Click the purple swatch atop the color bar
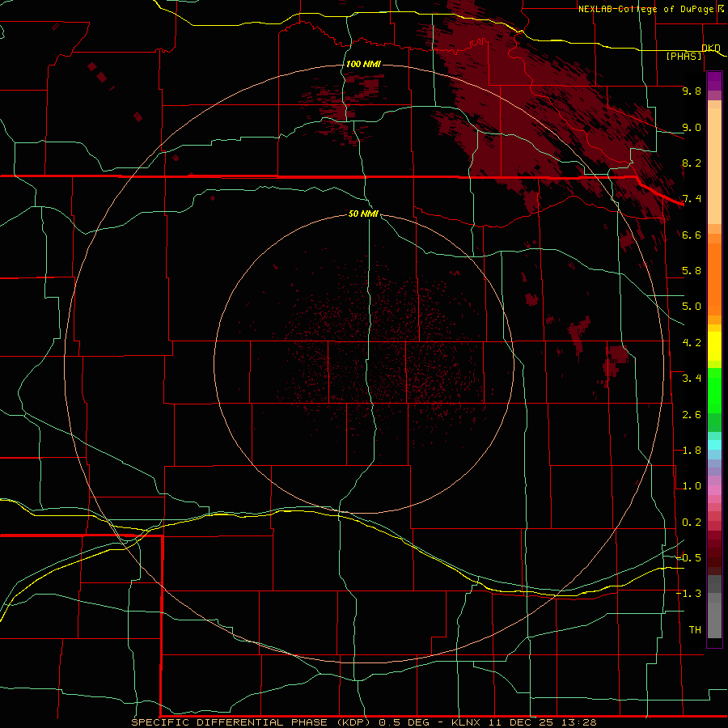This screenshot has width=728, height=728. point(714,81)
